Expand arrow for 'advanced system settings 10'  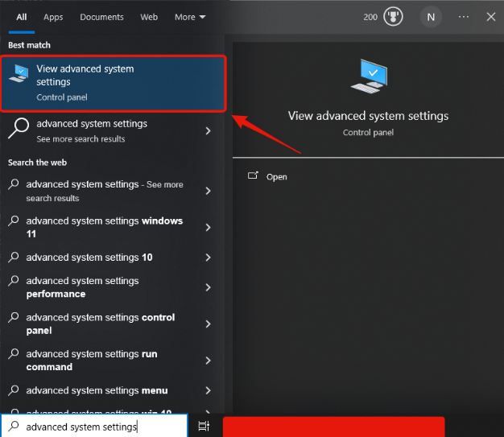[x=208, y=258]
